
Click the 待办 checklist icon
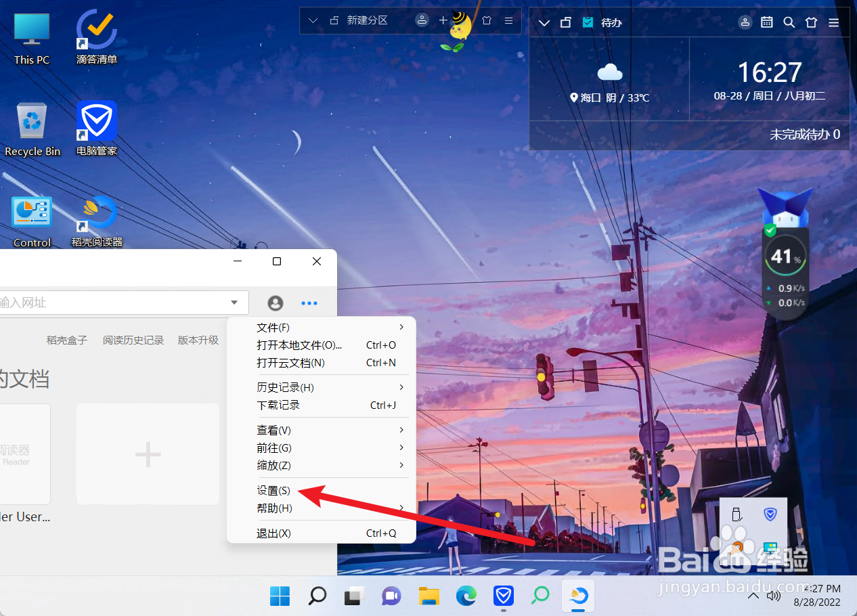[588, 22]
